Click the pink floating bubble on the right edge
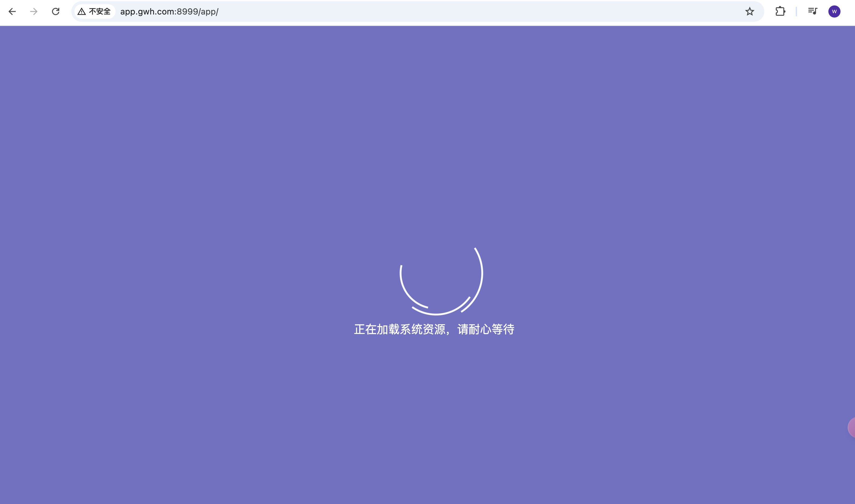 [x=851, y=427]
